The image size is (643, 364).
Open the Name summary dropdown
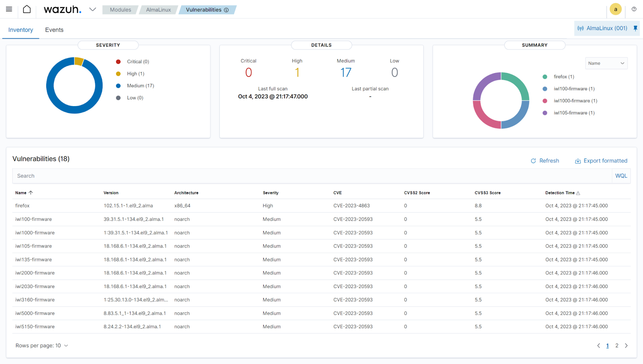pos(606,63)
